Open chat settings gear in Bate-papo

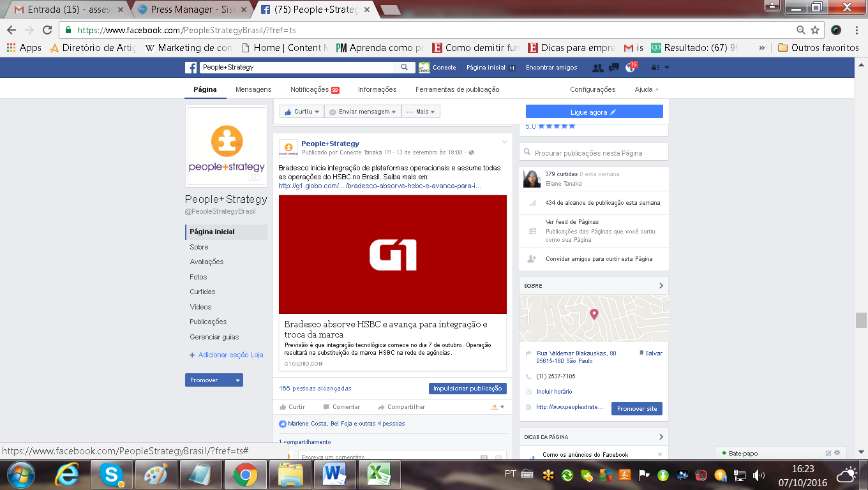[x=837, y=453]
